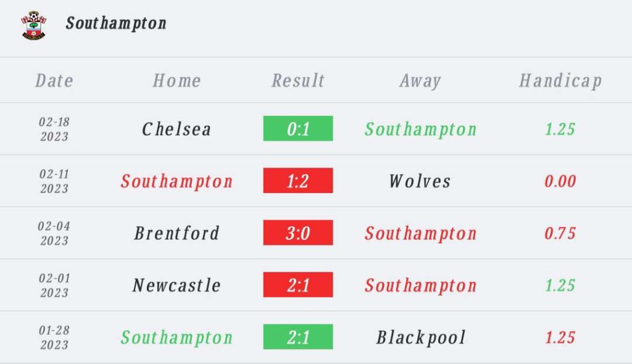Open the 2:1 Blackpool match result badge

(298, 337)
